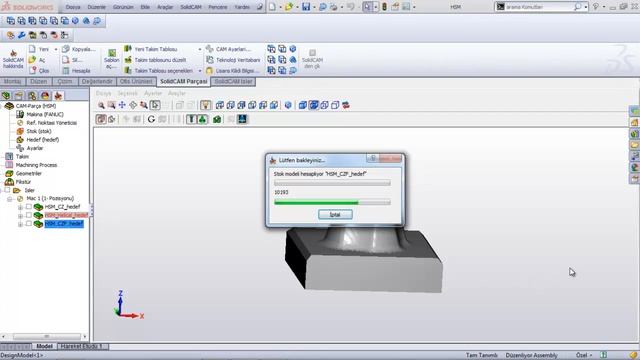Toggle checkbox next to HSM_Helical_hedef
The image size is (640, 360).
[x=29, y=215]
